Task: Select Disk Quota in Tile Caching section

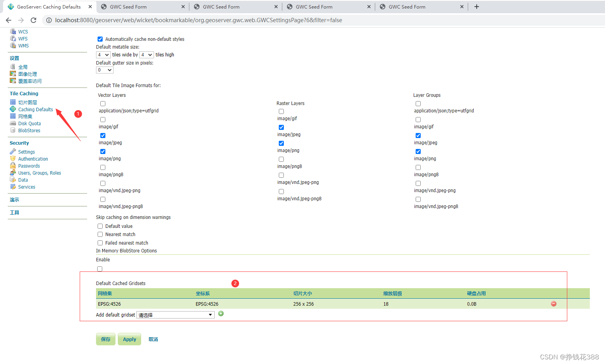Action: tap(29, 123)
